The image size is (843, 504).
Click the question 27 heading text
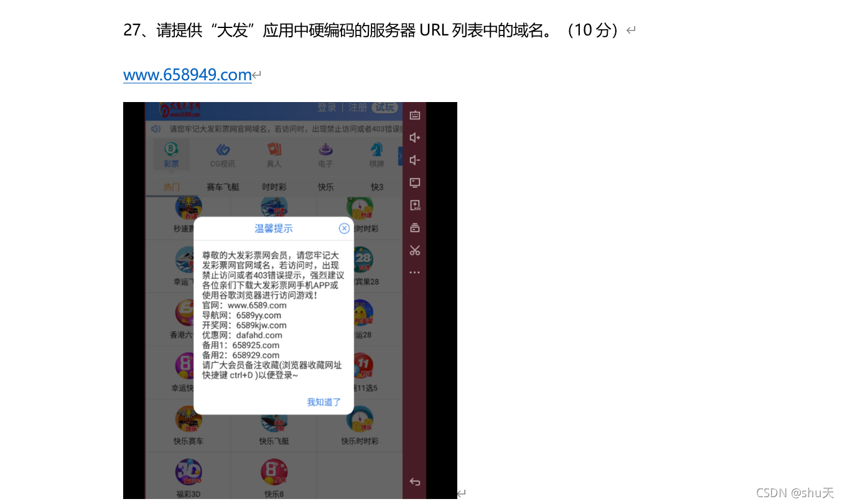[x=375, y=30]
